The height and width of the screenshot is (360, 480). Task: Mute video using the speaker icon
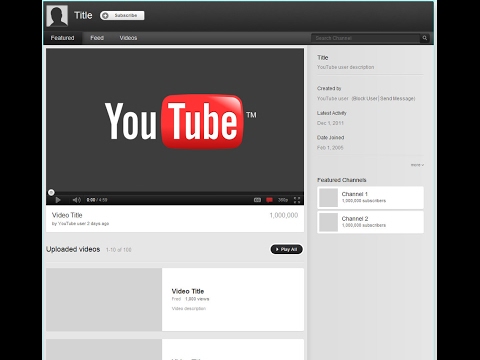[77, 200]
